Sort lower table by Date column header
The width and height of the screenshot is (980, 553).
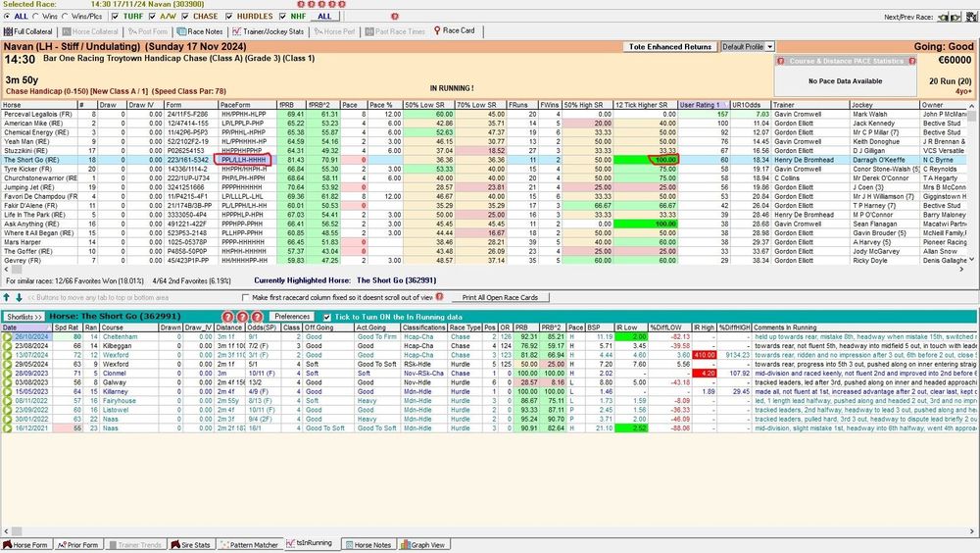pos(25,327)
